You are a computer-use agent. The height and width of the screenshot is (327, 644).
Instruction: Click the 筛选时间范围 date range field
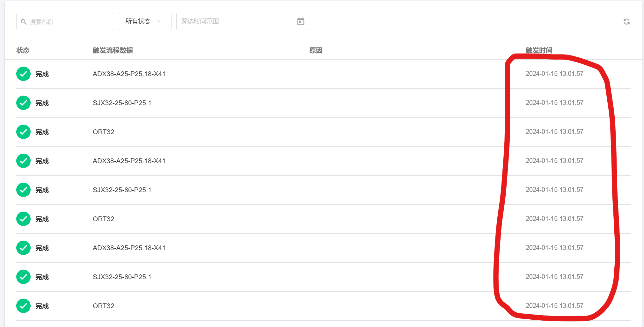(243, 21)
